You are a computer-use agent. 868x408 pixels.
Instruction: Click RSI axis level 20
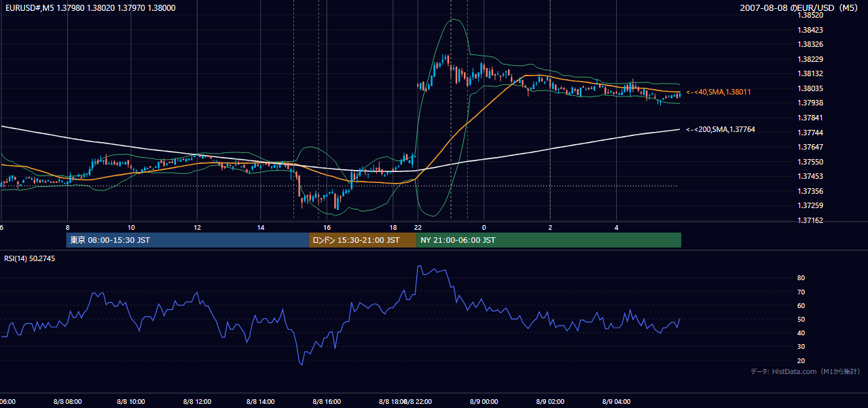(x=801, y=360)
